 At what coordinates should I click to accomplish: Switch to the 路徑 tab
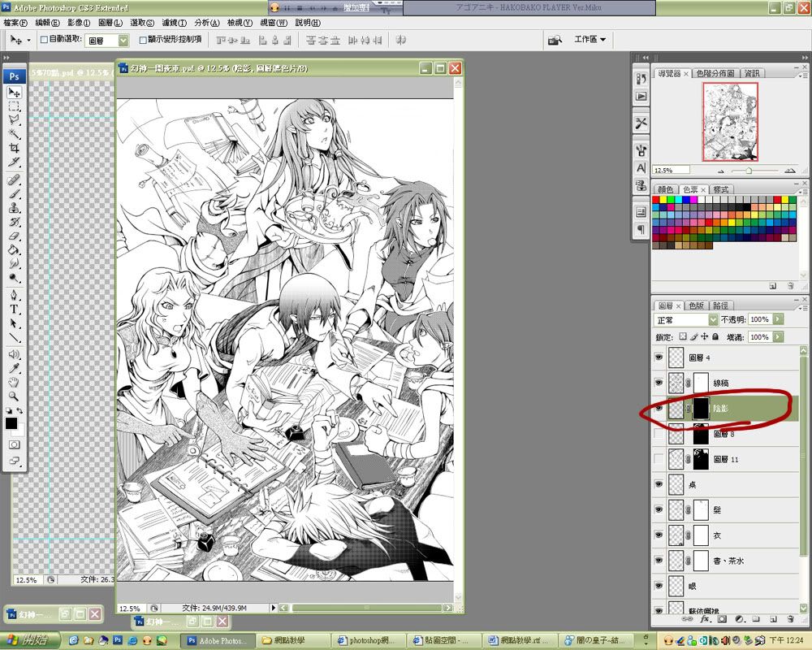point(720,305)
